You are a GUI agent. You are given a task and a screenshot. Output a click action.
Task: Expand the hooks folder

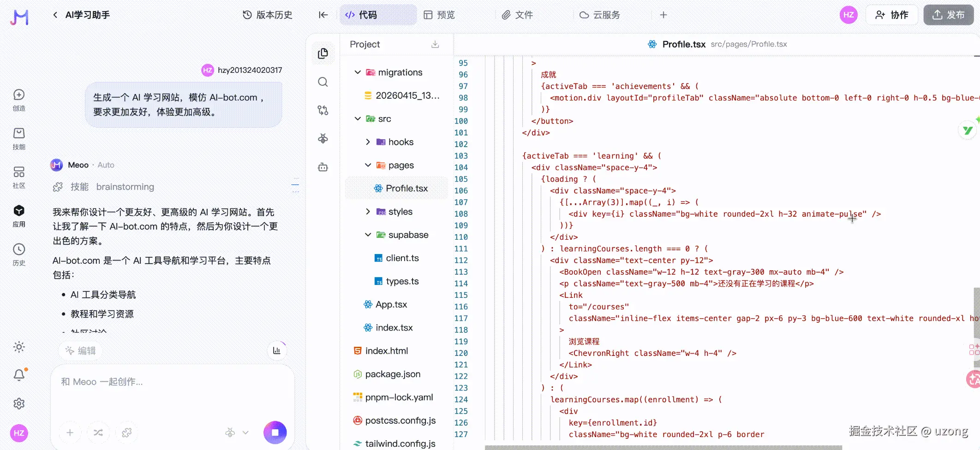coord(368,142)
